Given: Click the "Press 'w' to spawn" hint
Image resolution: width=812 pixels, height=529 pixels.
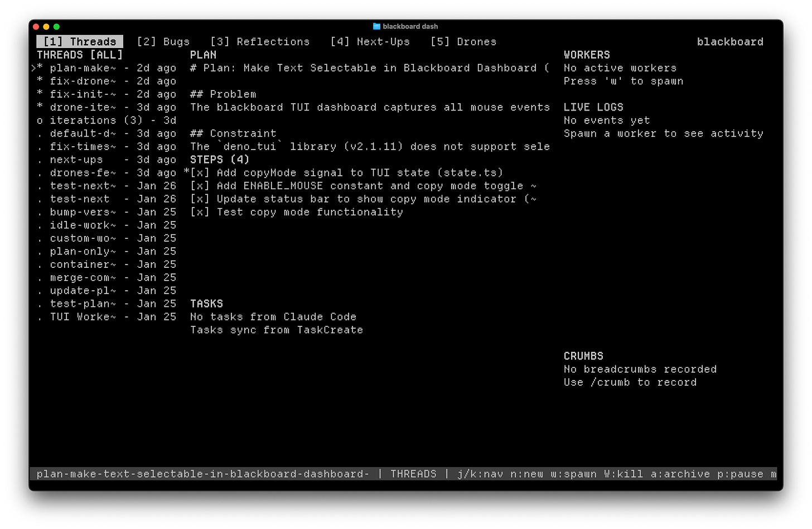Looking at the screenshot, I should [623, 81].
